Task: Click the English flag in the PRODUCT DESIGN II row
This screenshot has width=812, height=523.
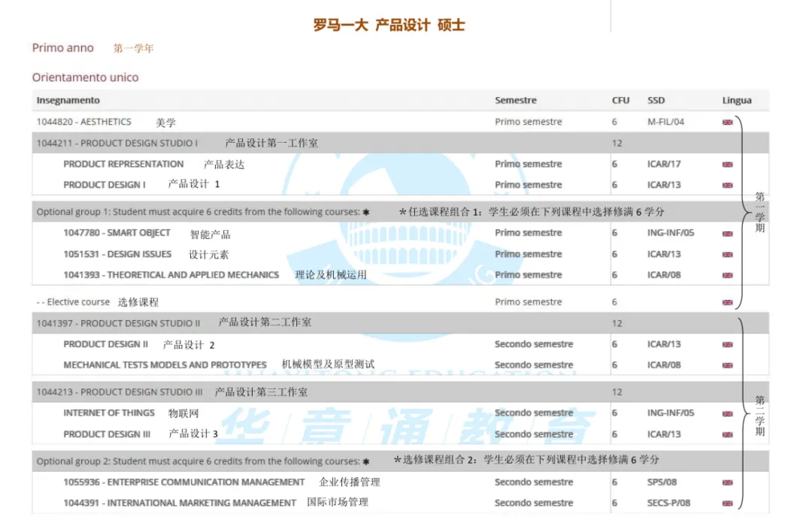Action: pyautogui.click(x=727, y=344)
